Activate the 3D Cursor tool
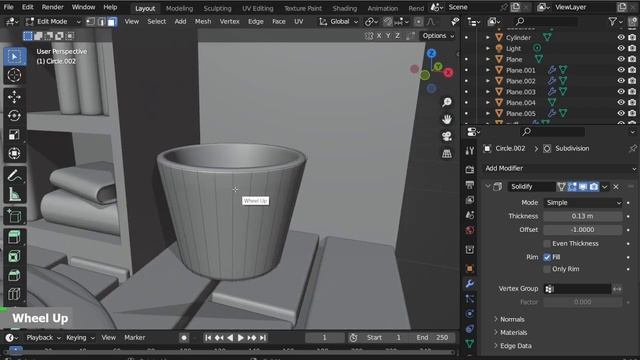Screen dimensions: 640x360 click(14, 75)
